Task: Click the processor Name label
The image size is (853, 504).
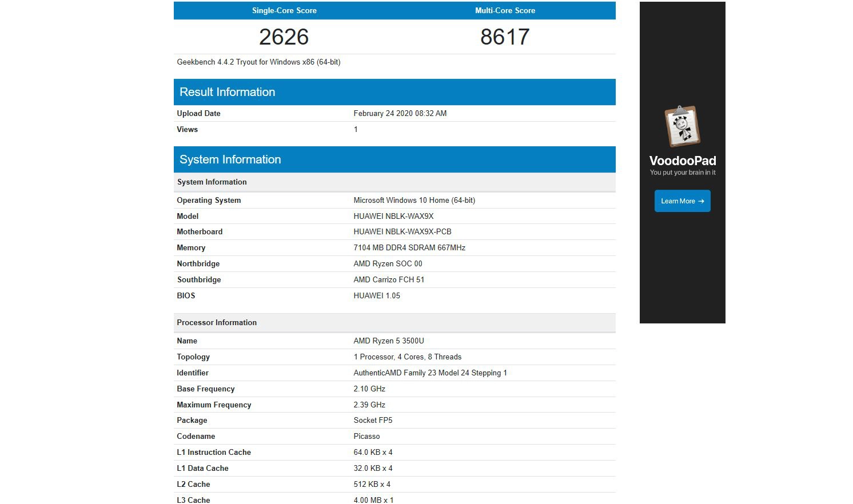Action: 187,341
